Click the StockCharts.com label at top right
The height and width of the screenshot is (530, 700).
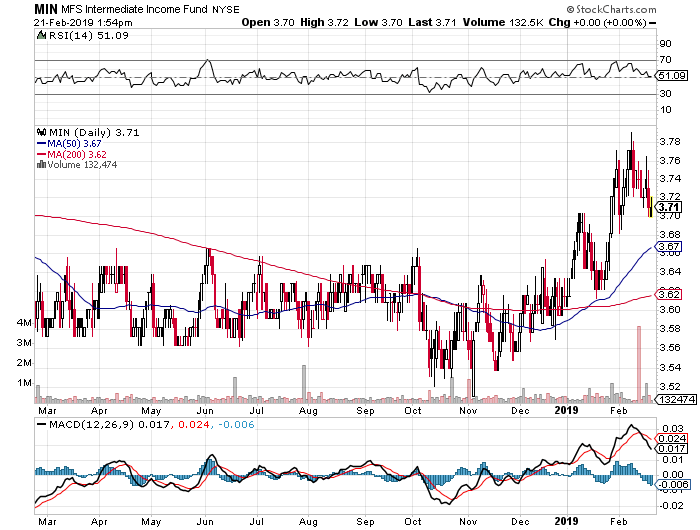612,9
